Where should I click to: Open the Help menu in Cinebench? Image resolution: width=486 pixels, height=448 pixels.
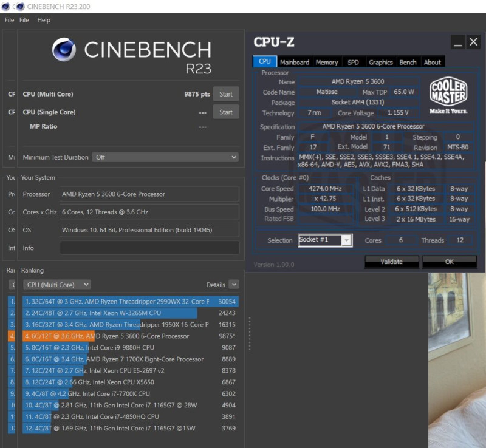tap(44, 20)
